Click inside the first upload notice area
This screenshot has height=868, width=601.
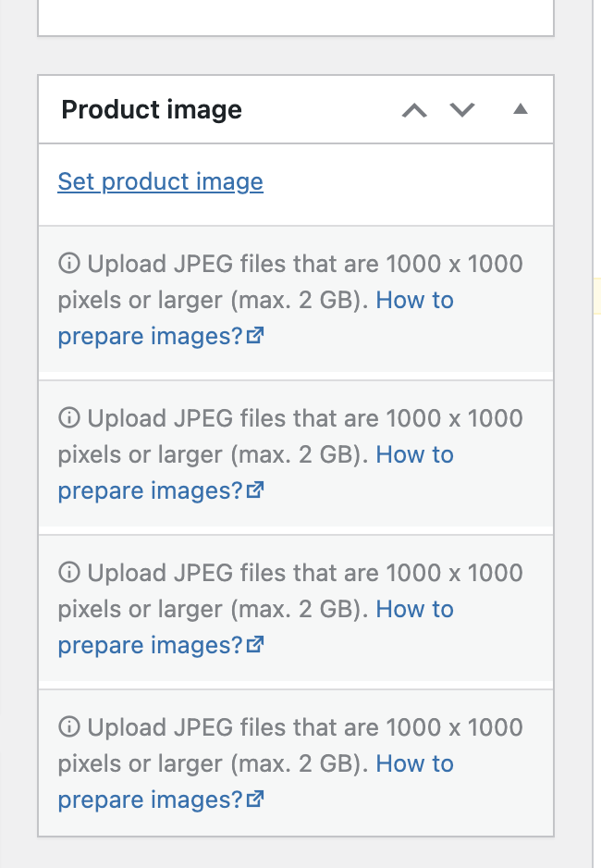pyautogui.click(x=296, y=300)
